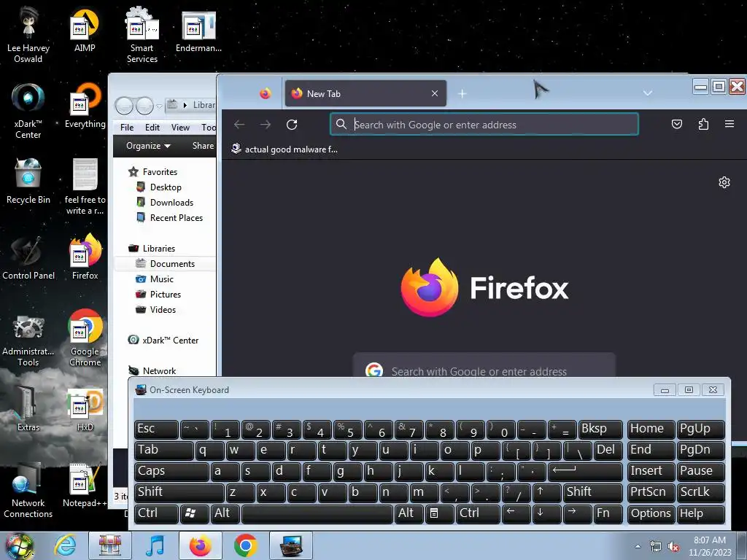Open the Extras desktop folder
The height and width of the screenshot is (560, 747).
(x=28, y=408)
